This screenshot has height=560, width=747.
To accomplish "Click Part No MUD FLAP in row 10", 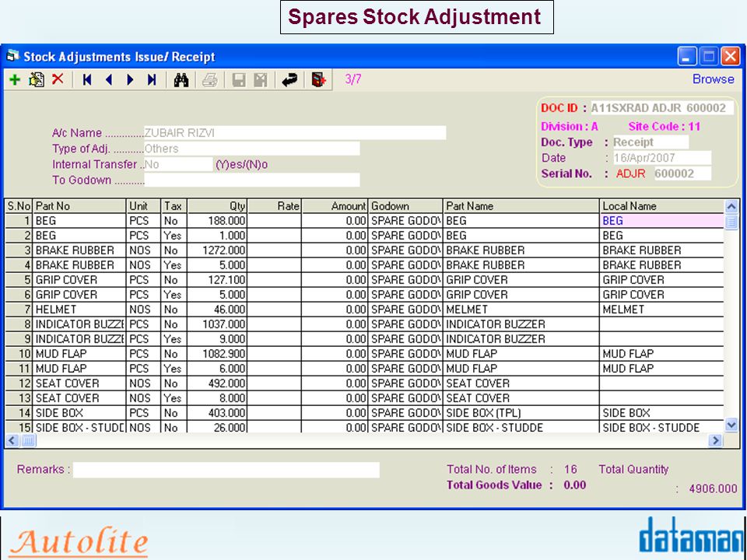I will tap(79, 354).
